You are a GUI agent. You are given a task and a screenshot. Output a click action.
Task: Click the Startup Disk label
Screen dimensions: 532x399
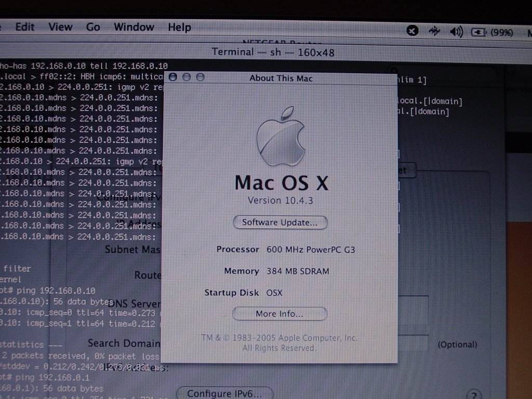point(232,292)
